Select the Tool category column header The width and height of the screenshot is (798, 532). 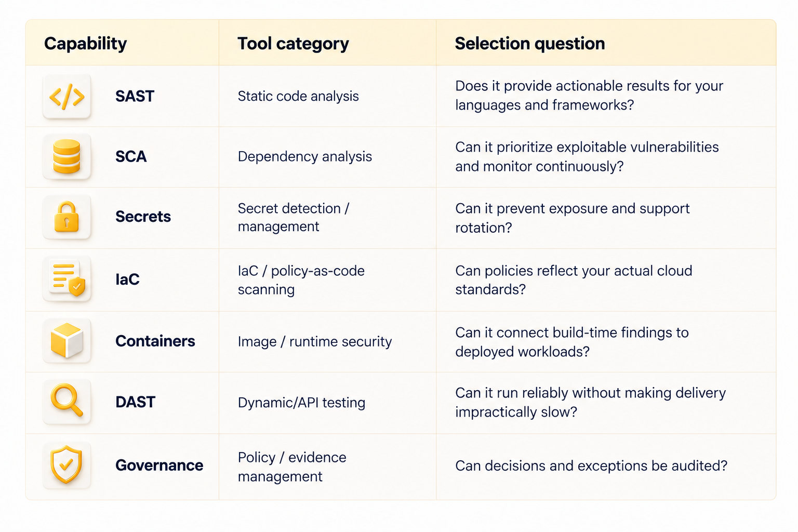[293, 44]
